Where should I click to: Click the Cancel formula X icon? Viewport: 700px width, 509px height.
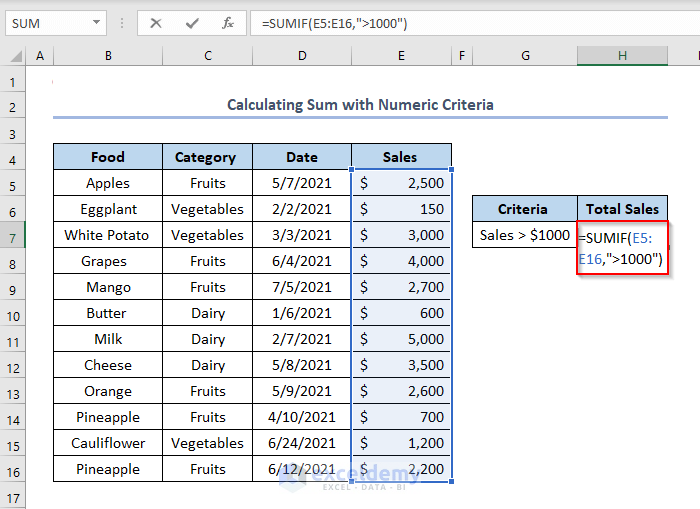pos(156,23)
